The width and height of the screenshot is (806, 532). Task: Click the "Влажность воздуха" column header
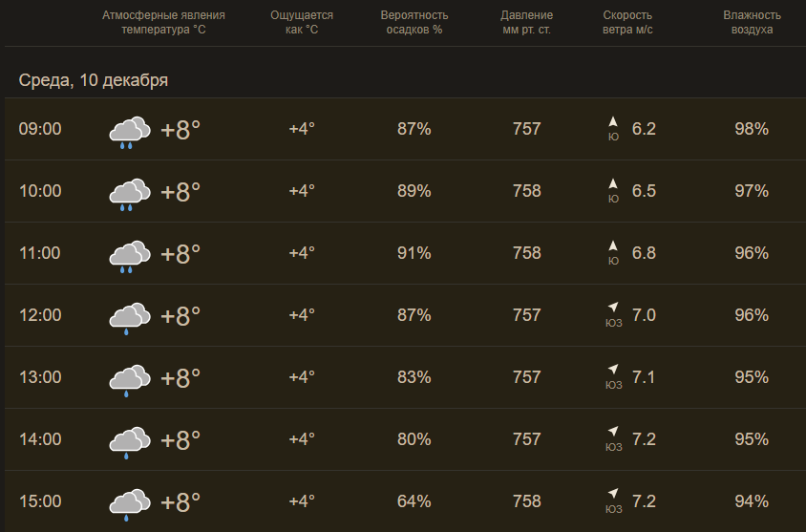coord(752,23)
